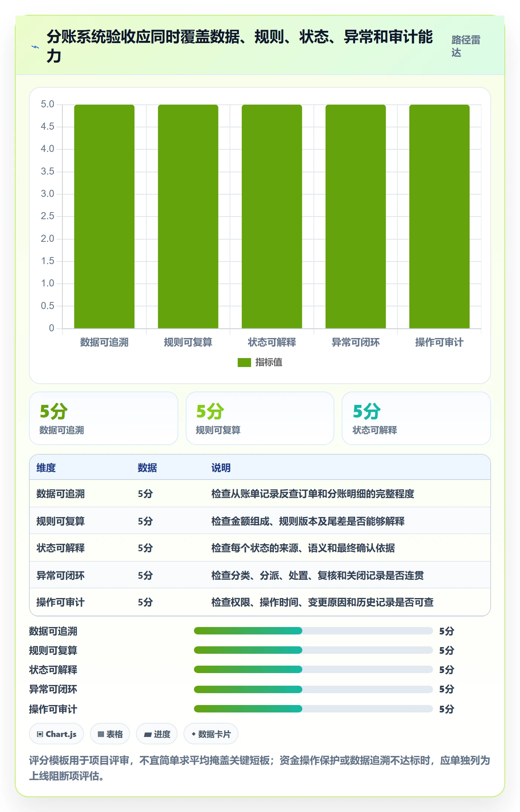The width and height of the screenshot is (520, 812).
Task: Click the 异常可闭环 progress bar
Action: click(x=313, y=689)
